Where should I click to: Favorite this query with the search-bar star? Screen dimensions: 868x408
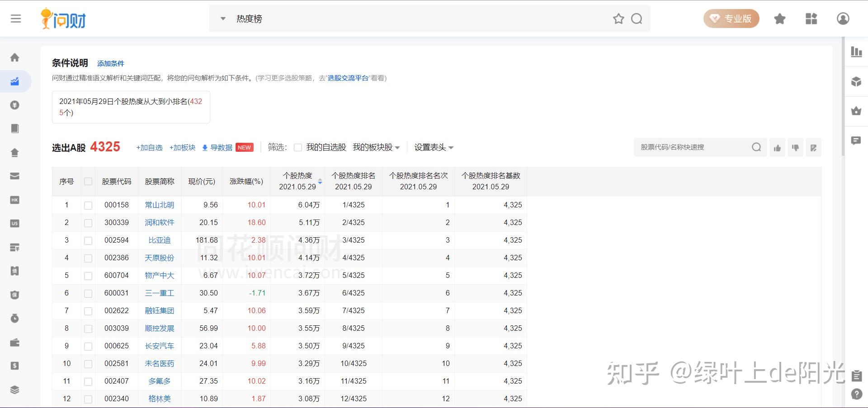point(618,19)
